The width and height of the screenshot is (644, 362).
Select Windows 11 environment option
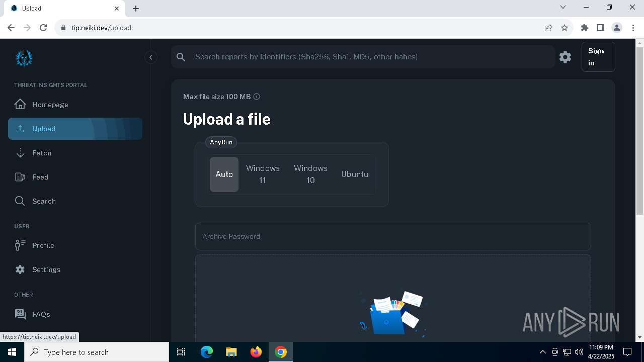tap(263, 174)
